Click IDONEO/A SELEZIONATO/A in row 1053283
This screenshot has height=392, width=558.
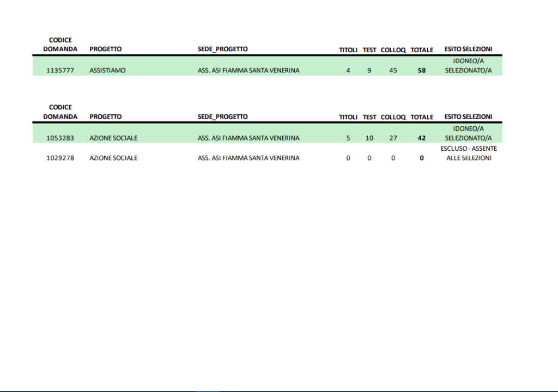point(468,133)
